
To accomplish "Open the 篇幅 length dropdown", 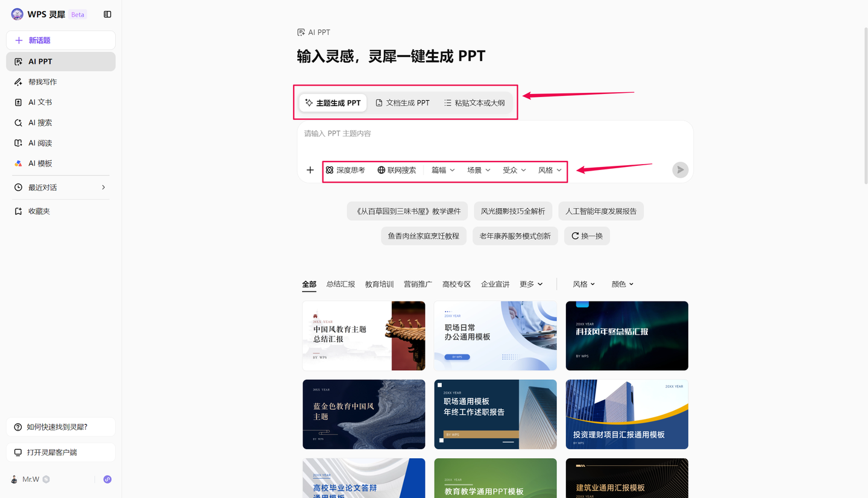I will coord(443,170).
